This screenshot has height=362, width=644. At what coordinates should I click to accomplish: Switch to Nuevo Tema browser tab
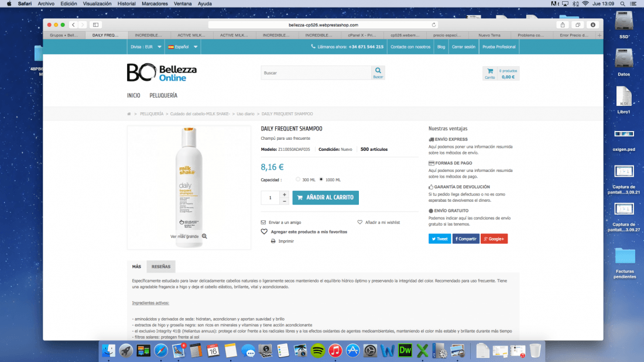[489, 35]
